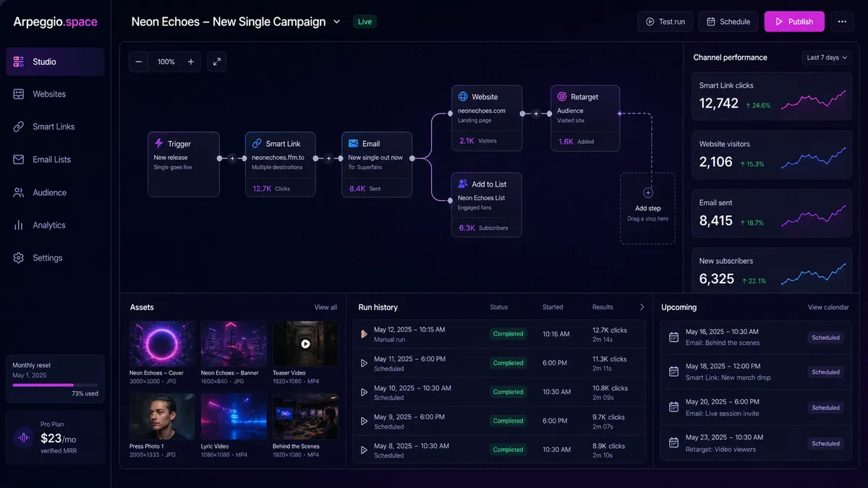Screen dimensions: 868x488
Task: Open the Last 7 days dropdown
Action: click(827, 57)
